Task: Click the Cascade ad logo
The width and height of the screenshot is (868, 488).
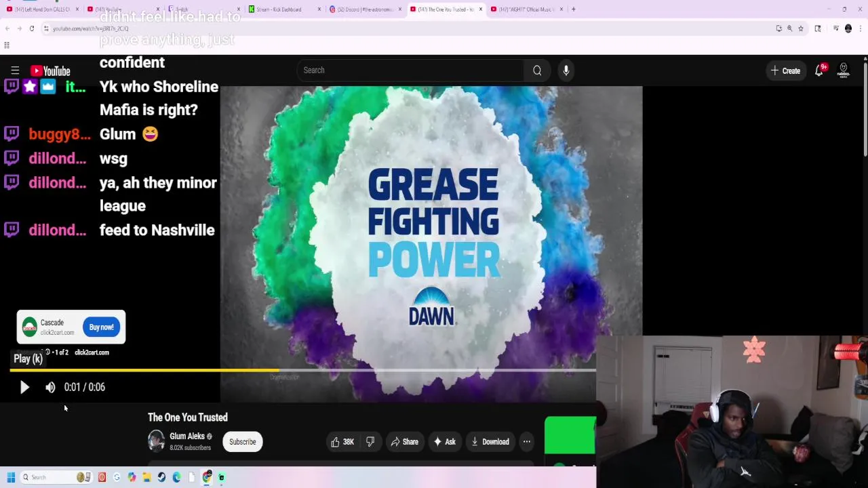Action: click(29, 327)
